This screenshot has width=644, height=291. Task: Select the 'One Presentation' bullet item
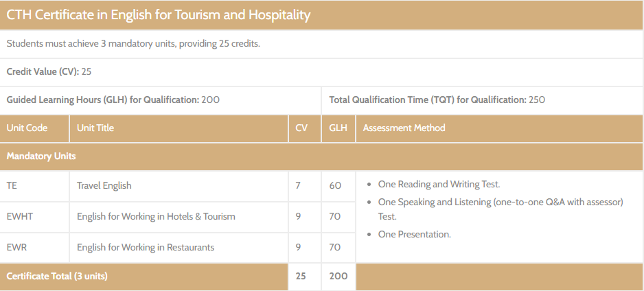(x=414, y=234)
